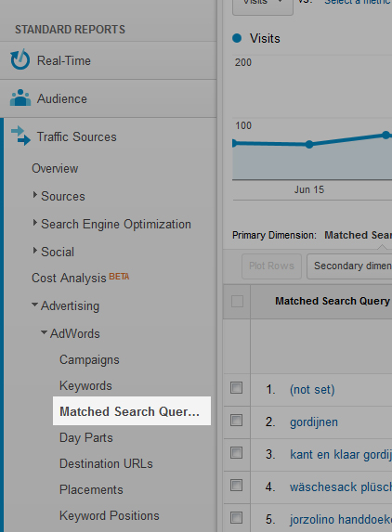This screenshot has width=392, height=532.
Task: Go to Traffic Sources Overview
Action: pos(55,168)
